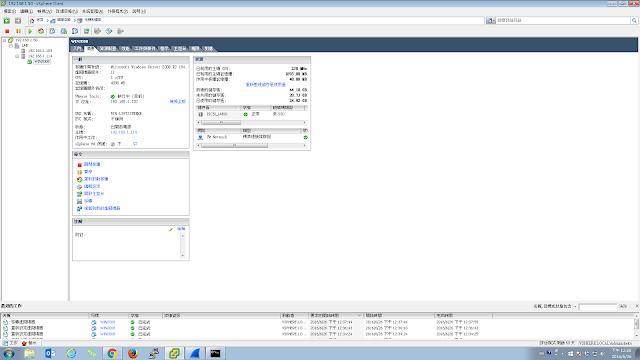Launch the VM console toolbar icon
640x360 pixels.
coord(87,31)
